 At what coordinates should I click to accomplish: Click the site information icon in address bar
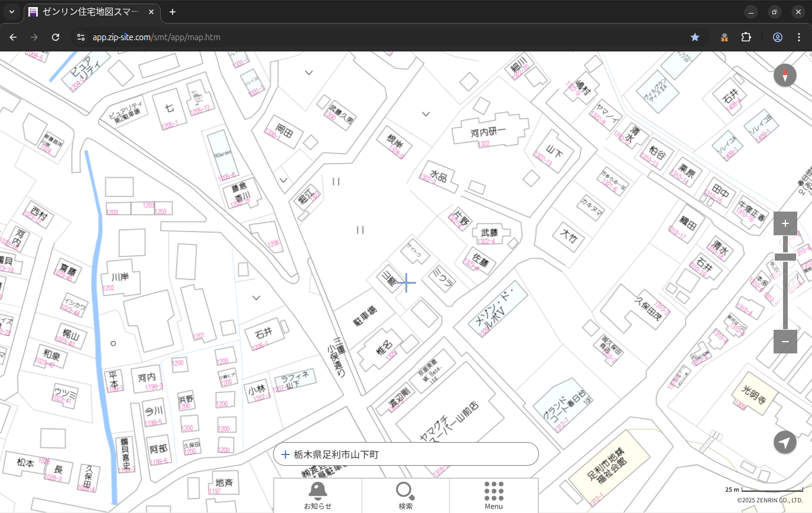81,37
